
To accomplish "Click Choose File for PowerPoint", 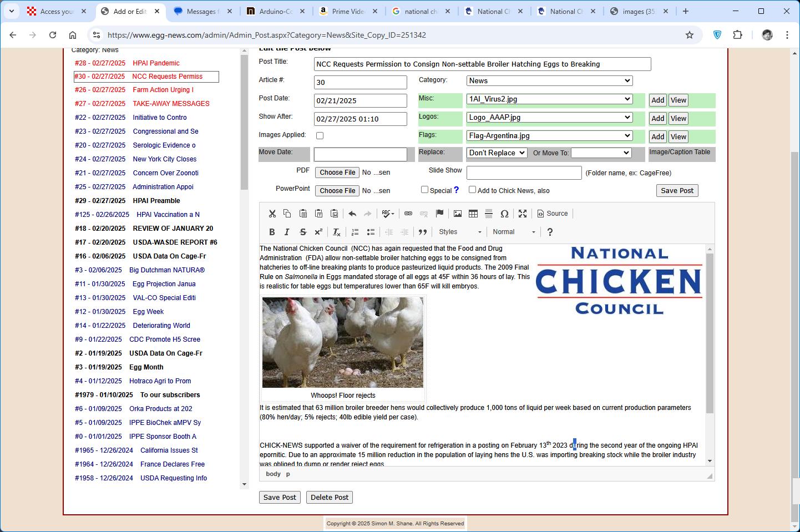I will point(337,191).
